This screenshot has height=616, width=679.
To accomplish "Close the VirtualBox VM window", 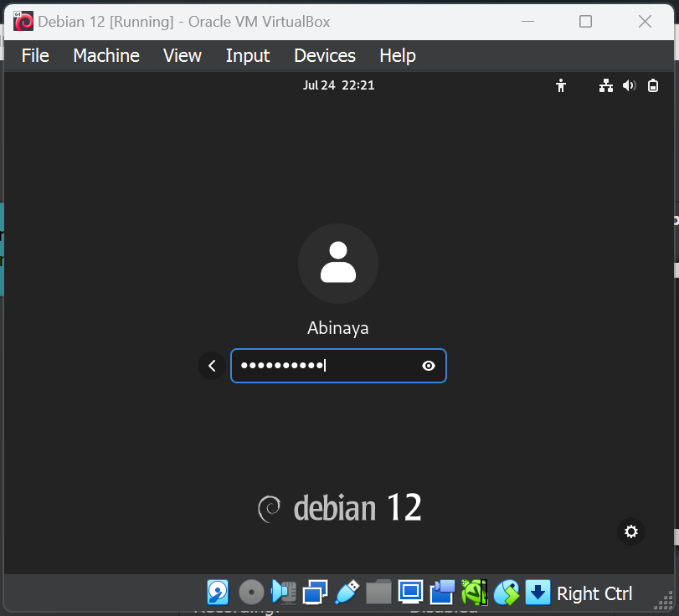I will 645,21.
